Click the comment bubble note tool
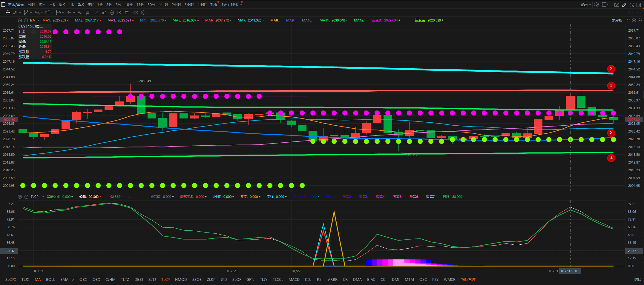644x285 pixels. coord(88,13)
